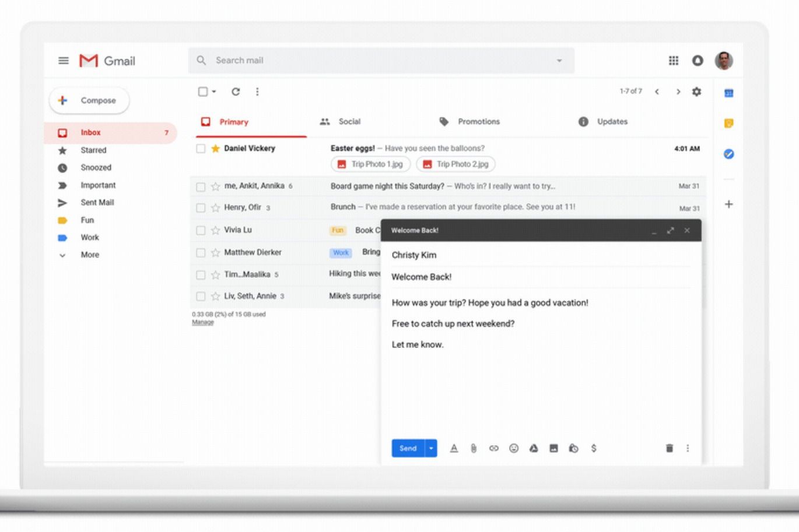Toggle confidential mode icon
799x532 pixels.
click(x=573, y=448)
